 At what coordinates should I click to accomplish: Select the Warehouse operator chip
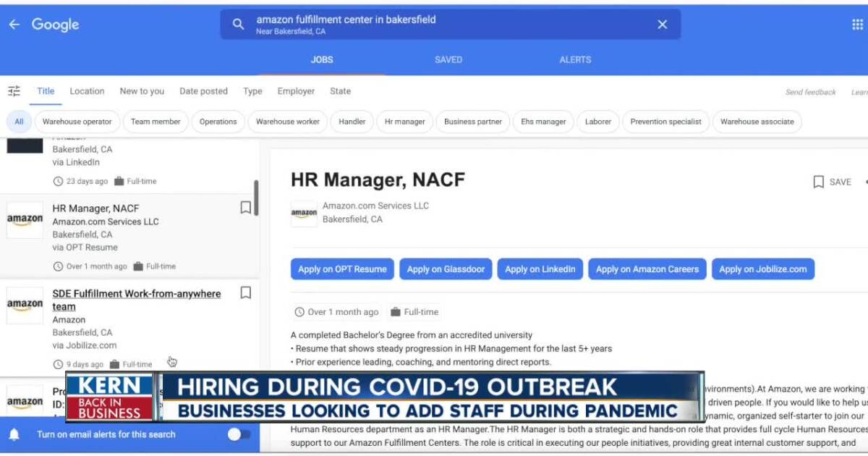(x=77, y=122)
